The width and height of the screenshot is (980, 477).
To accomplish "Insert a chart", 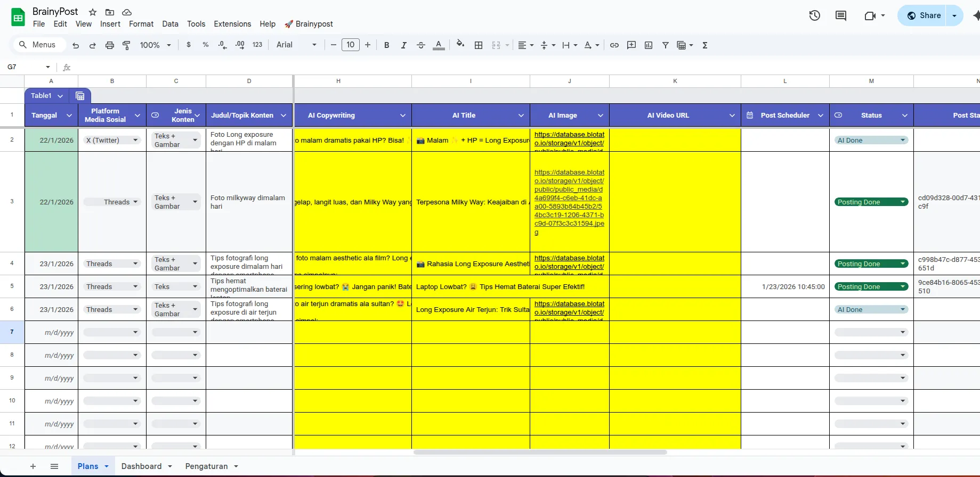I will [x=649, y=45].
